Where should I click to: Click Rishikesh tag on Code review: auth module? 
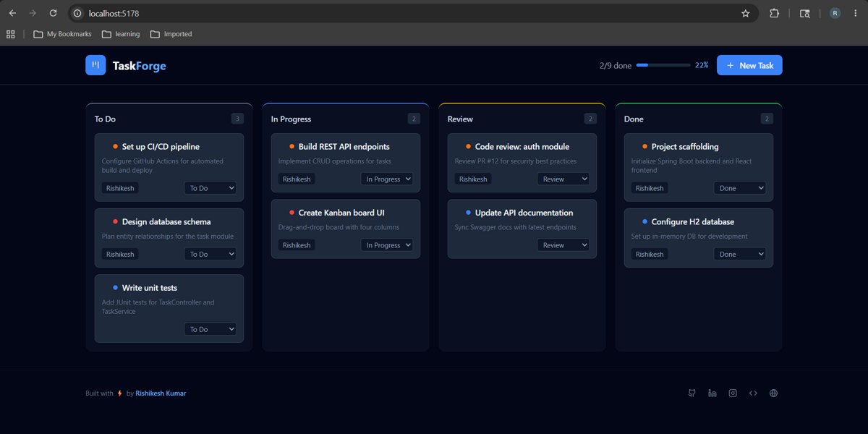click(x=473, y=179)
